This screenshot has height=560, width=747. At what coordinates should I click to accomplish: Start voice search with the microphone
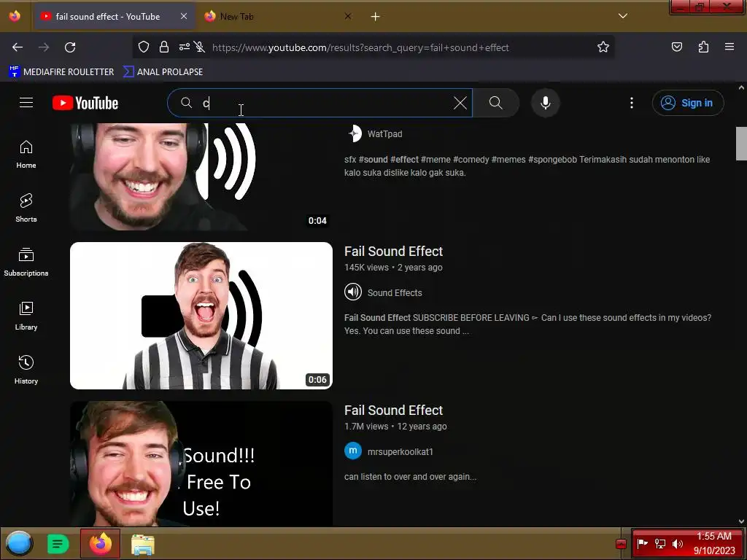[x=546, y=103]
